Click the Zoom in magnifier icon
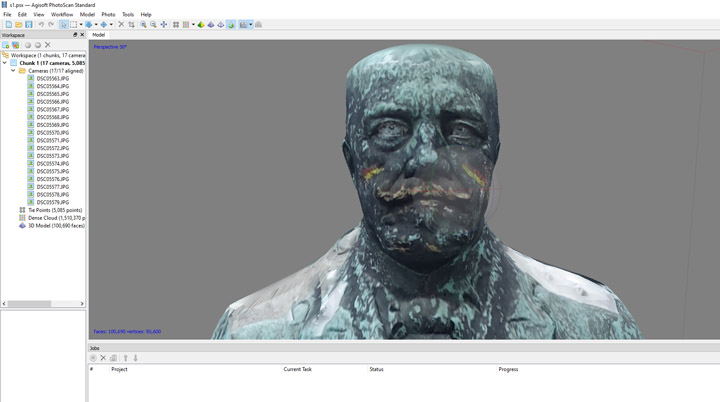This screenshot has width=720, height=402. (x=143, y=24)
